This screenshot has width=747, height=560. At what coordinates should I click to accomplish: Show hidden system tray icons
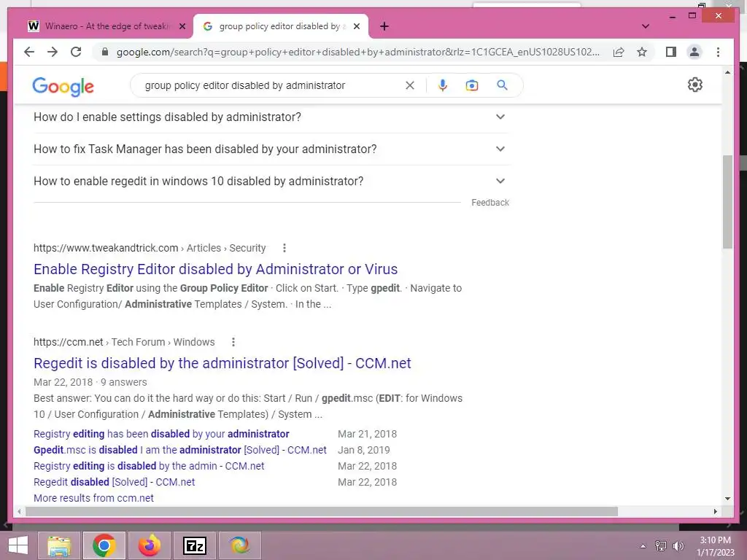point(643,546)
